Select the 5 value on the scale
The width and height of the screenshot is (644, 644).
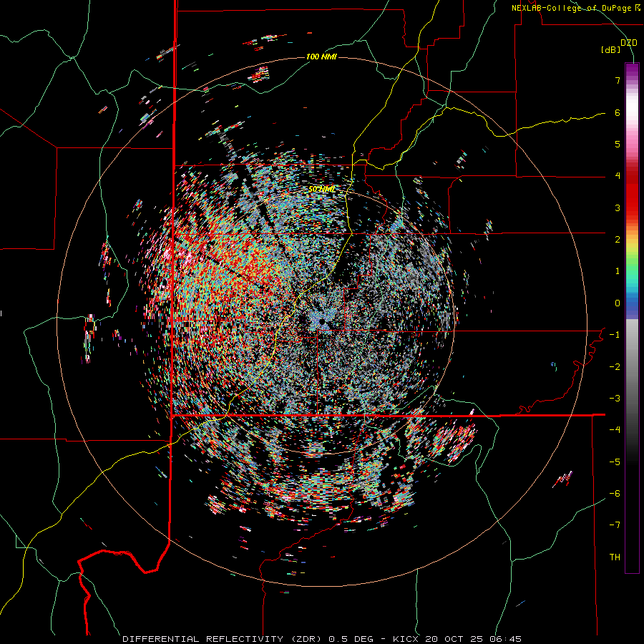pyautogui.click(x=618, y=144)
